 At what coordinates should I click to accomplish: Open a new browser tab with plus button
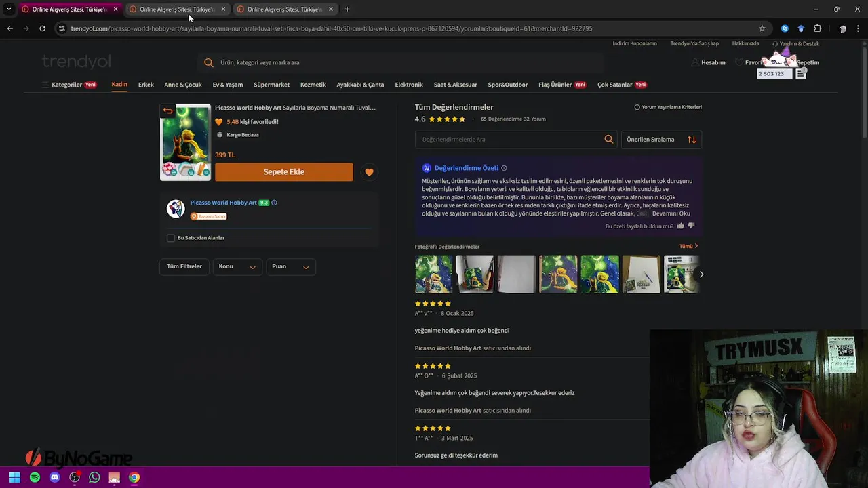pyautogui.click(x=347, y=9)
